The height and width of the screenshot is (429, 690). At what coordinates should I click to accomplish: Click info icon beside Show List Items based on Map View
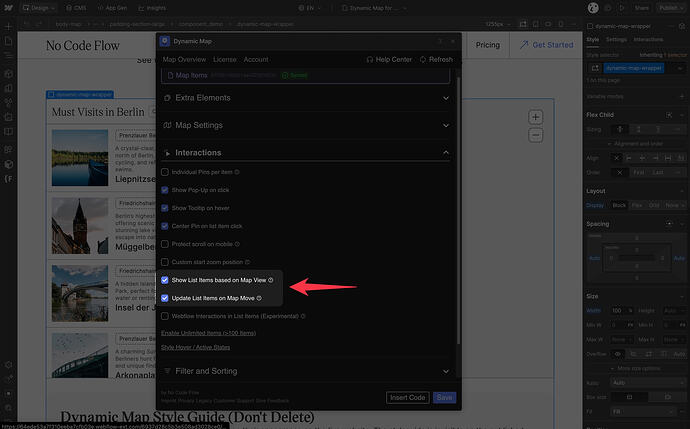(x=271, y=280)
